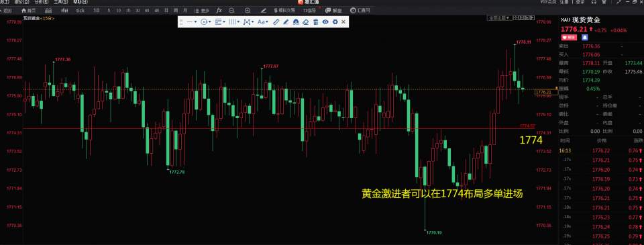The width and height of the screenshot is (644, 245).
Task: Close the drawing toolbar
Action: tap(343, 21)
